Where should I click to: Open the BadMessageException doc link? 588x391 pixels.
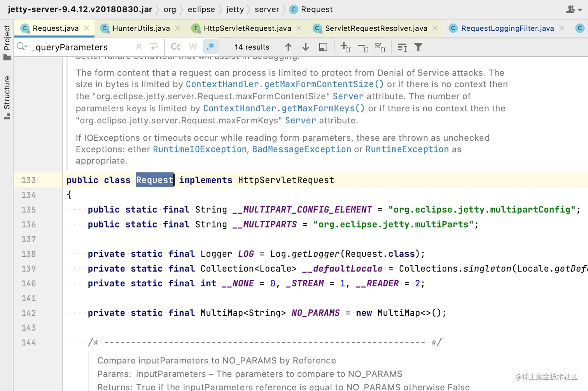302,149
